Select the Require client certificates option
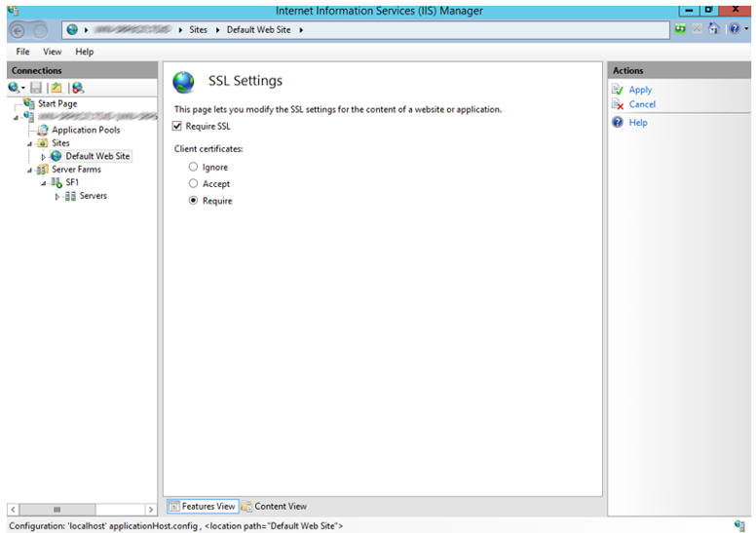756x533 pixels. 193,200
